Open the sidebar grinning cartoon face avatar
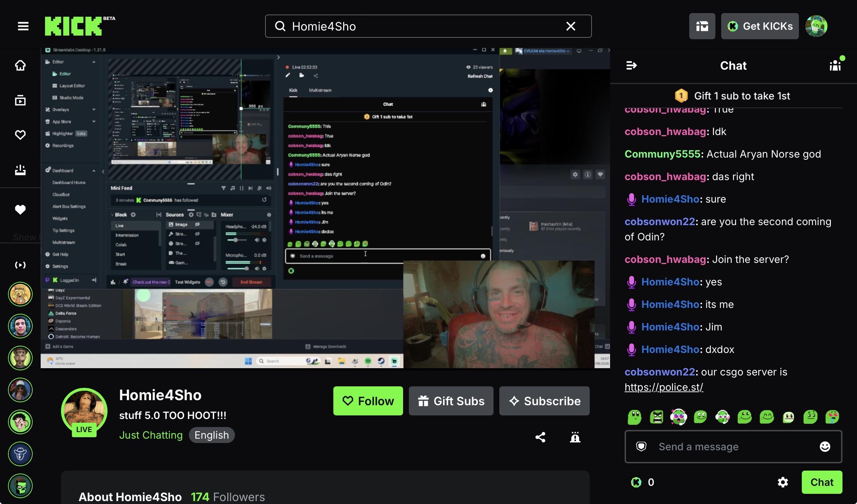 (x=20, y=422)
